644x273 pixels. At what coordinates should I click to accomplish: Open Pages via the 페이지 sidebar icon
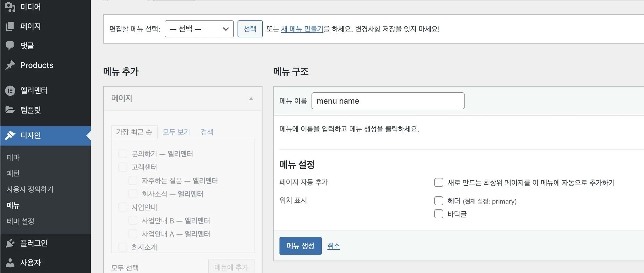point(10,26)
